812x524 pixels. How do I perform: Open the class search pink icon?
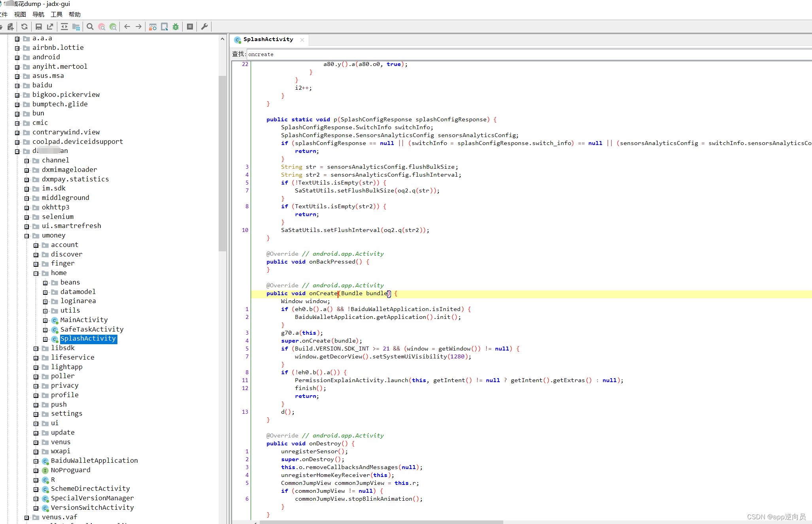pos(102,26)
